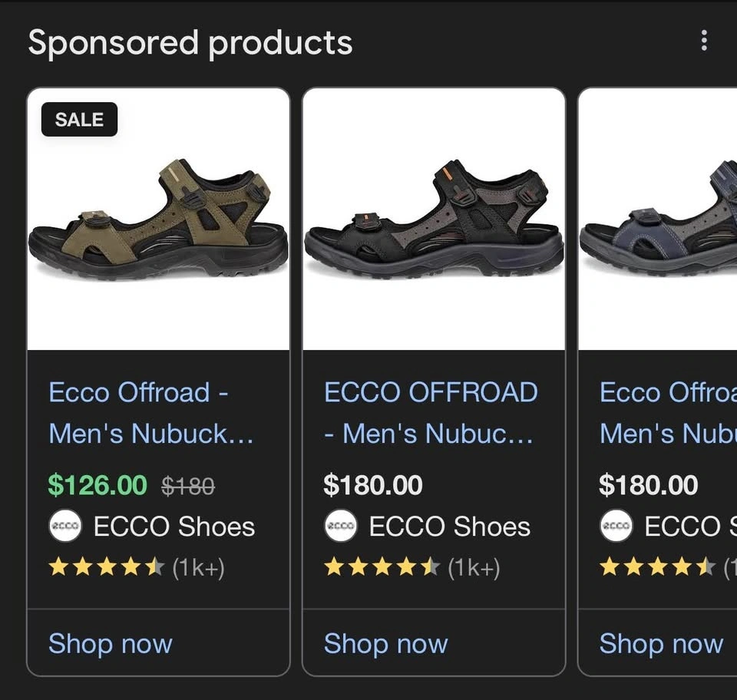This screenshot has height=700, width=737.
Task: Click ECCO logo on the first product card
Action: click(x=65, y=527)
